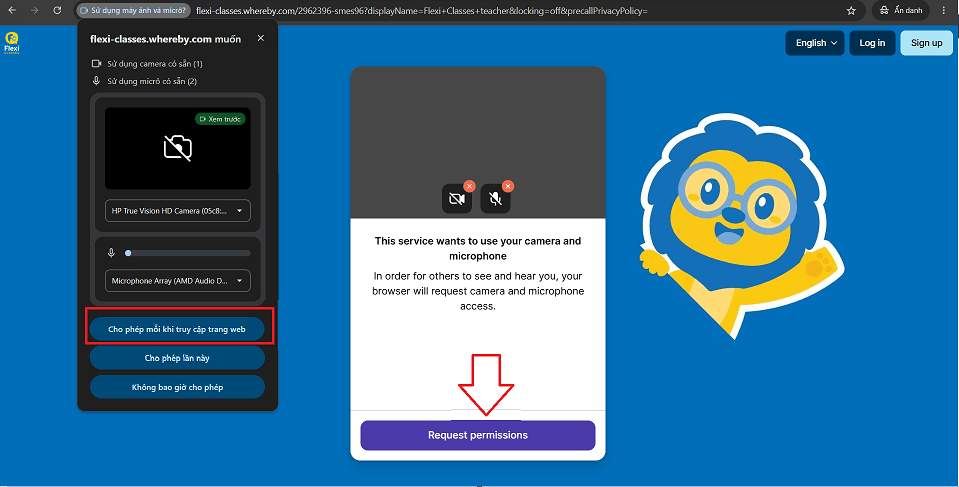Toggle the muted microphone button in the card
Viewport: 959px width, 487px height.
[495, 198]
